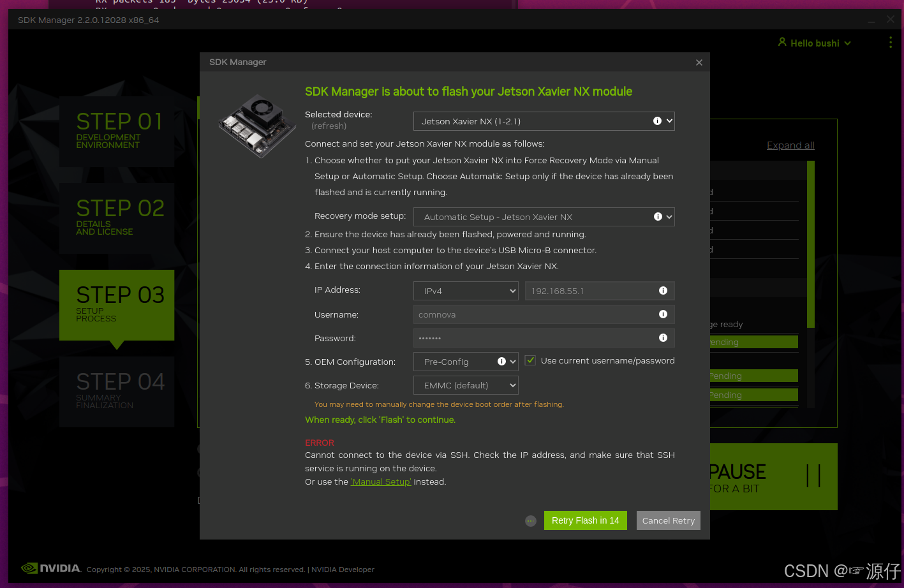Viewport: 904px width, 588px height.
Task: Open Recovery mode setup dropdown
Action: pos(544,217)
